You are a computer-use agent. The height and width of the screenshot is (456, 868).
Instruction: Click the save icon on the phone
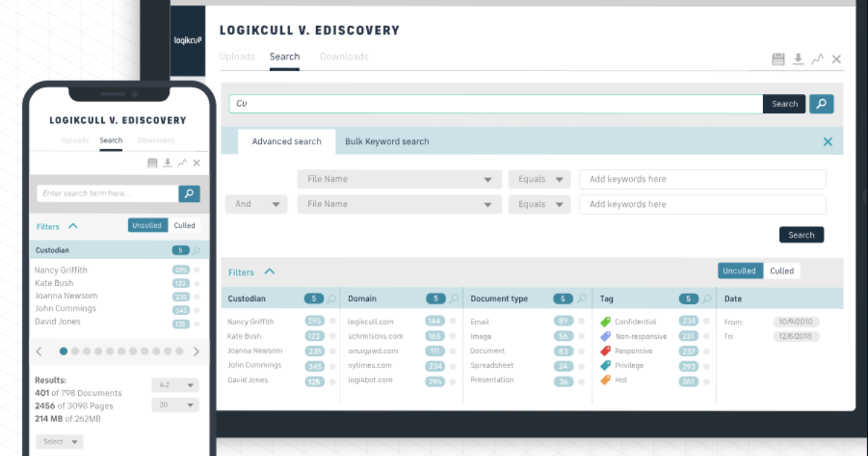(153, 163)
